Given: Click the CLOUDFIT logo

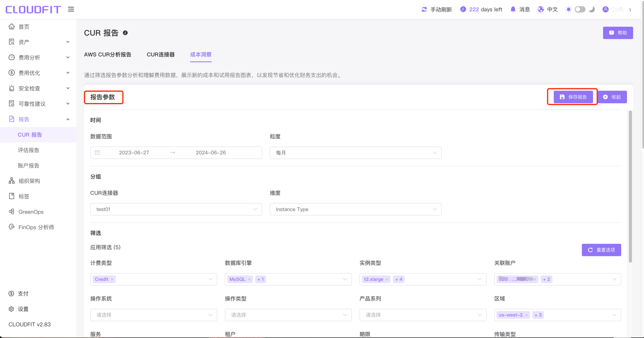Looking at the screenshot, I should pyautogui.click(x=33, y=9).
